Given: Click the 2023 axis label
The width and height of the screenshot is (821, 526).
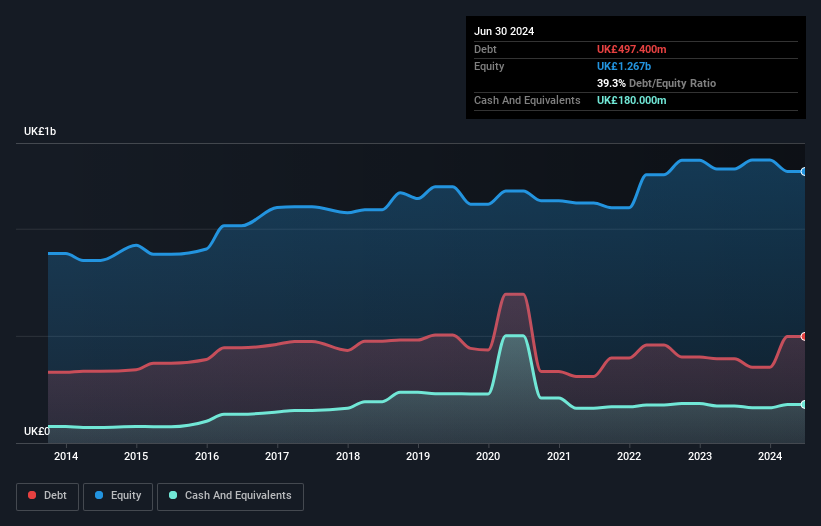Looking at the screenshot, I should point(700,456).
